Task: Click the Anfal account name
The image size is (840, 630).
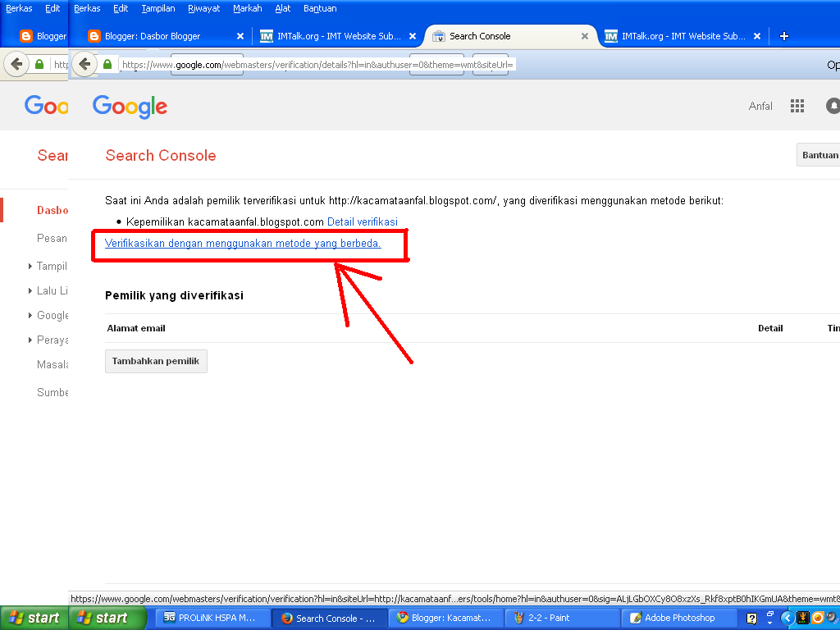Action: tap(760, 106)
